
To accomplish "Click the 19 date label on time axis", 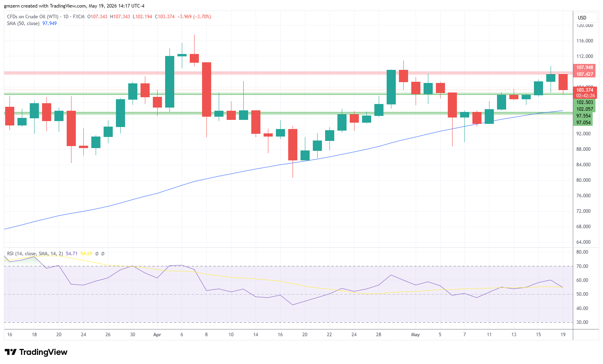I will 563,335.
